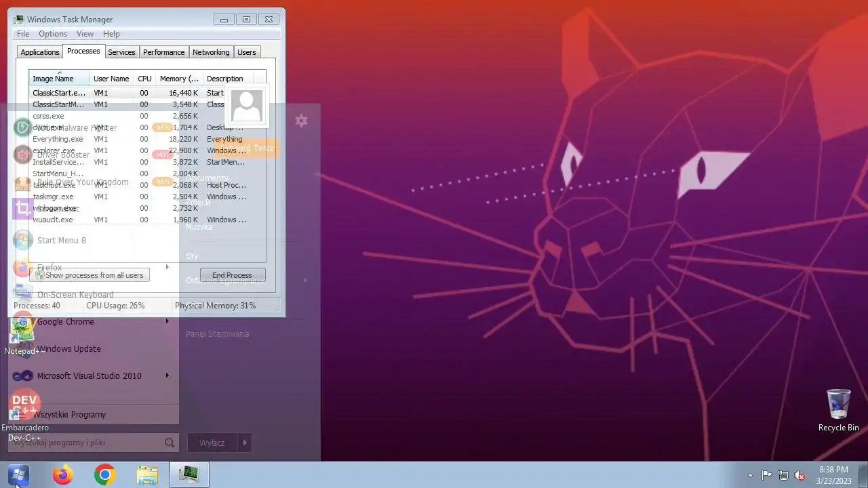The height and width of the screenshot is (488, 868).
Task: Open the Notepad++ desktop shortcut
Action: [24, 335]
